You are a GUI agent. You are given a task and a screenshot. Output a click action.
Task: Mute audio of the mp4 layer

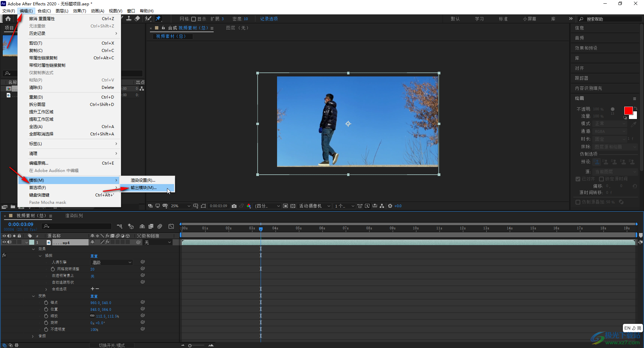9,242
